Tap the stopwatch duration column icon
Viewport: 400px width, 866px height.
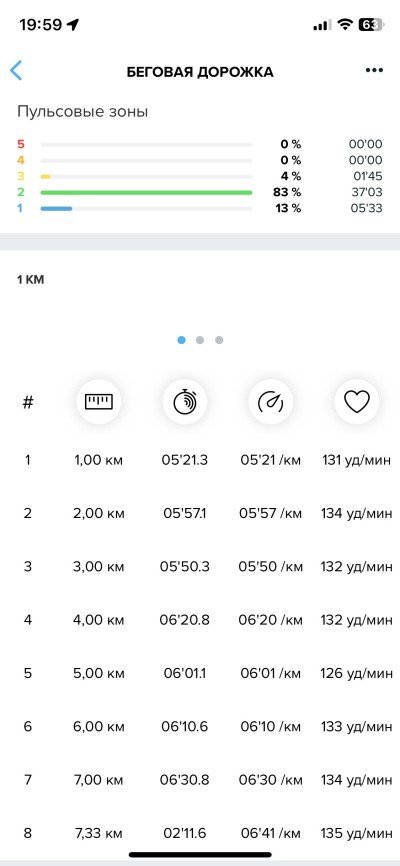click(185, 402)
